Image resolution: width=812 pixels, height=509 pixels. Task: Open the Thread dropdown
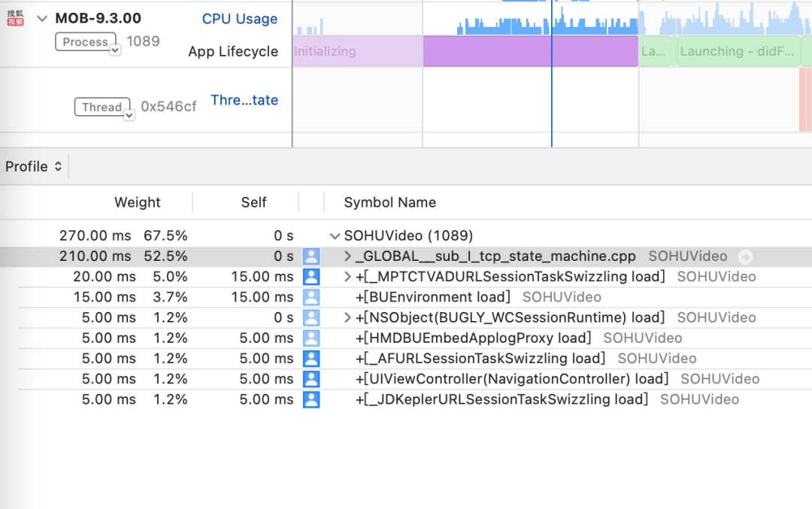click(129, 116)
